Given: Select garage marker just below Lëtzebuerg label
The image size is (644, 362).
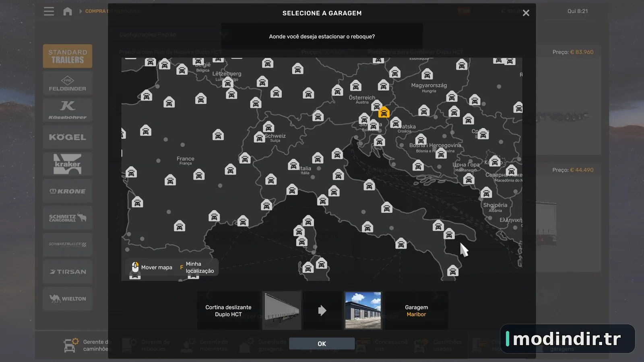Looking at the screenshot, I should click(x=228, y=83).
